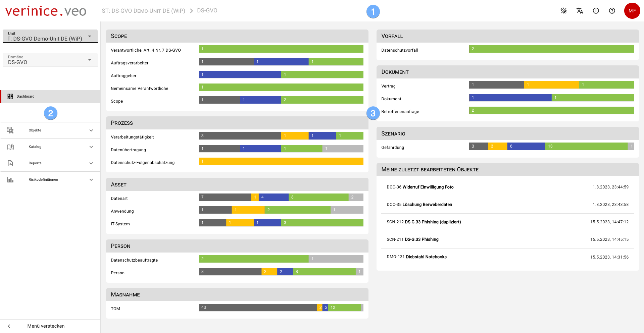Open the MF user avatar menu
This screenshot has width=644, height=333.
(x=632, y=11)
